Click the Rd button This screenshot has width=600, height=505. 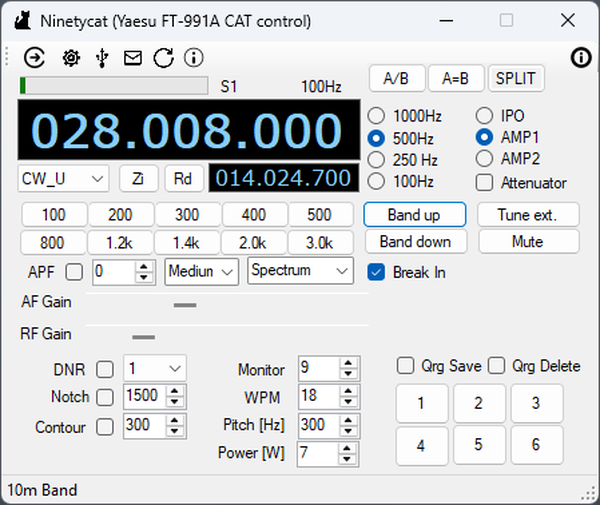tap(184, 179)
